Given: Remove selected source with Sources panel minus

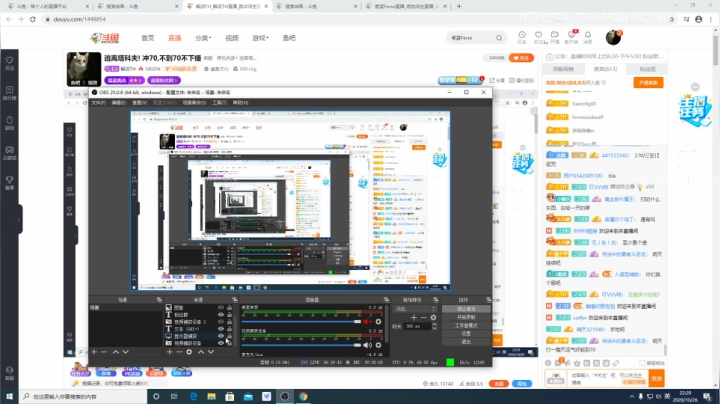Looking at the screenshot, I should (179, 352).
